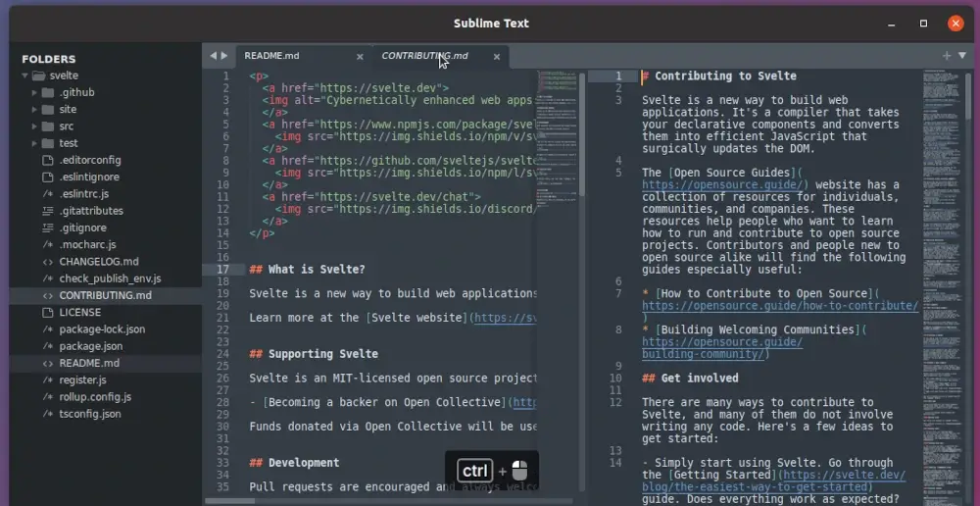Image resolution: width=980 pixels, height=506 pixels.
Task: Click the register.js script icon
Action: click(47, 379)
